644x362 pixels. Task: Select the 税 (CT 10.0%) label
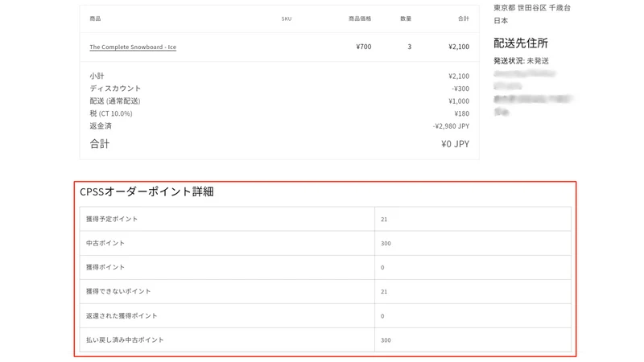pos(111,113)
